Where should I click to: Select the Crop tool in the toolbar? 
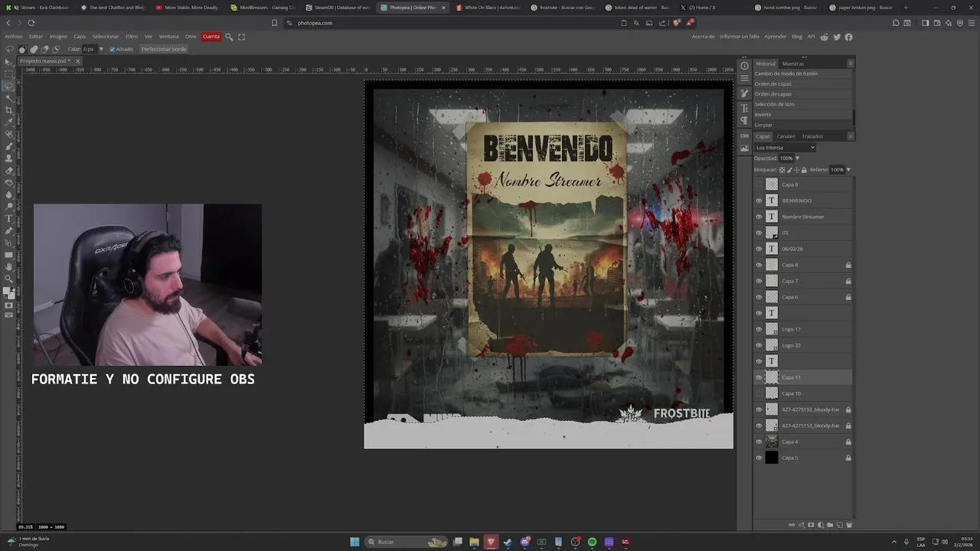tap(9, 109)
